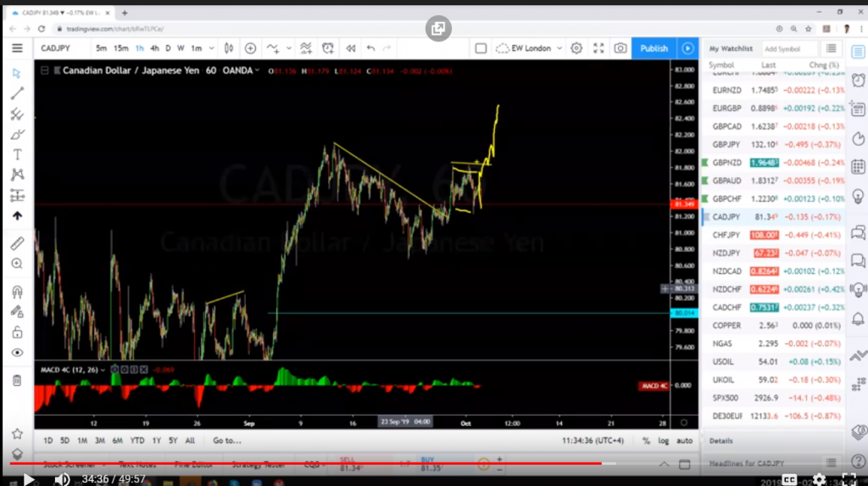Remove drawings with trash icon
The image size is (868, 486).
pos(17,381)
